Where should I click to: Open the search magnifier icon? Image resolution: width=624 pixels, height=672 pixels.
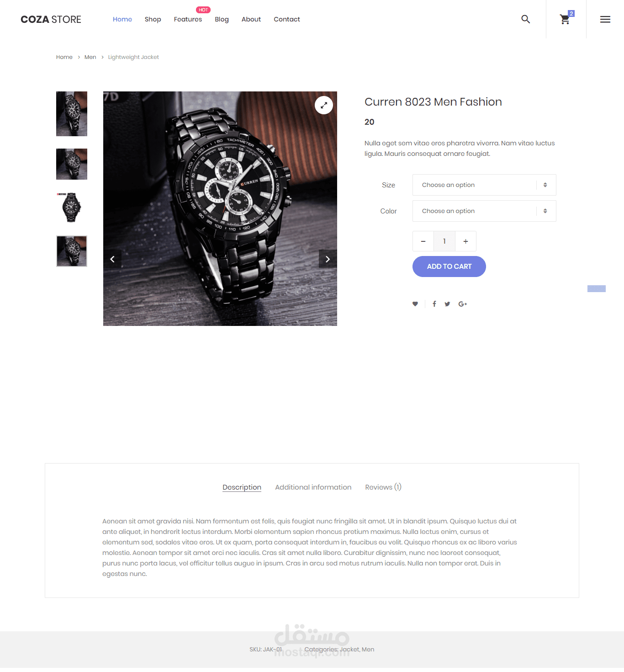tap(526, 19)
